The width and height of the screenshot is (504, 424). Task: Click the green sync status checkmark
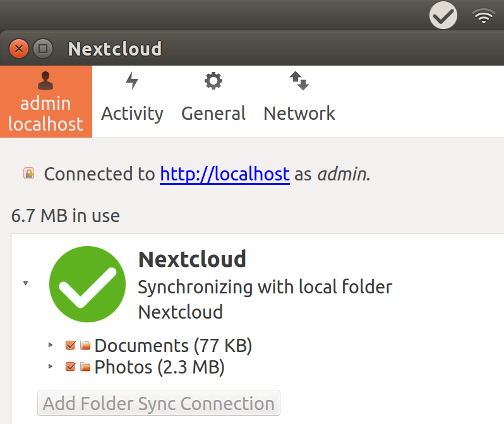coord(87,285)
